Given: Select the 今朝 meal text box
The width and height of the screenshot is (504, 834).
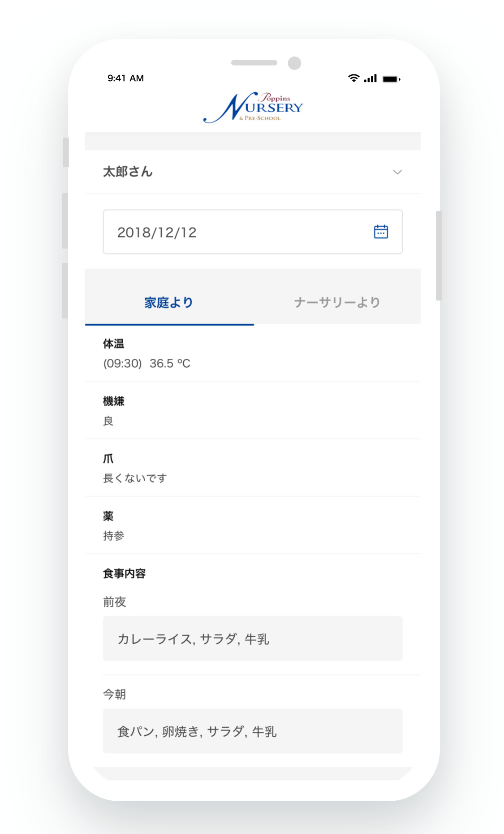Looking at the screenshot, I should click(253, 731).
